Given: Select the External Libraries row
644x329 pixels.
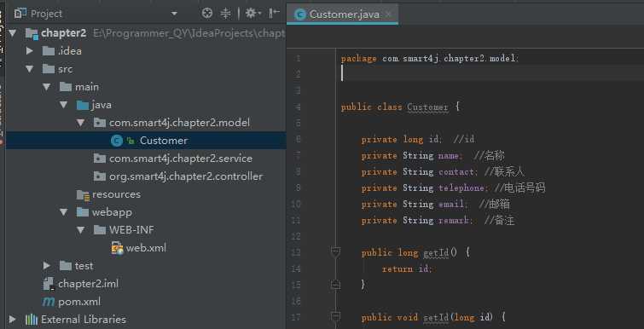Looking at the screenshot, I should tap(146, 319).
